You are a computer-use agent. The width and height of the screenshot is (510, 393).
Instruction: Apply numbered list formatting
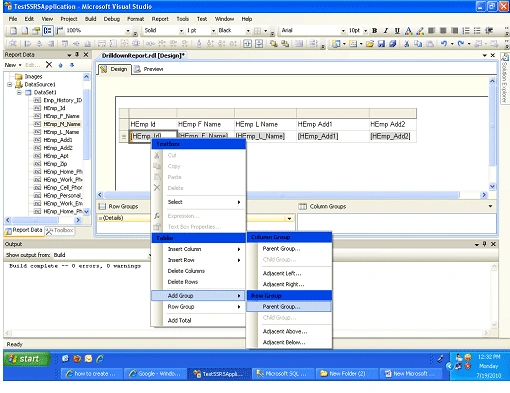click(466, 31)
